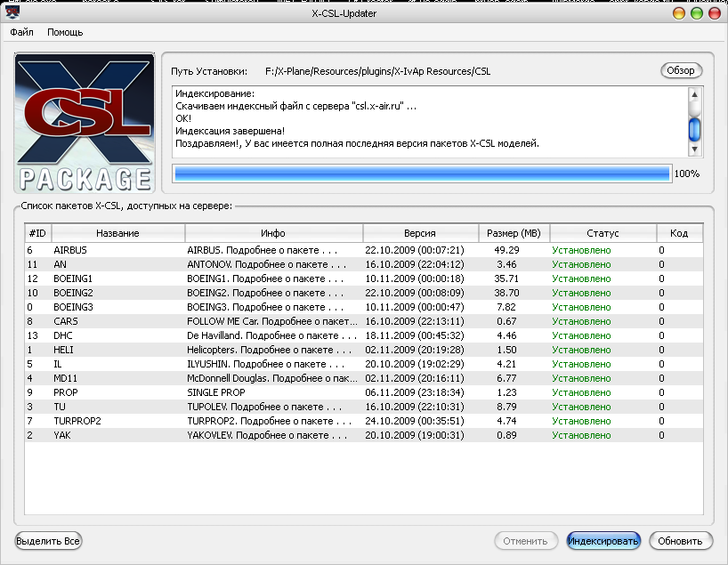The width and height of the screenshot is (728, 565).
Task: Select the TURPROP2 package name
Action: point(77,421)
